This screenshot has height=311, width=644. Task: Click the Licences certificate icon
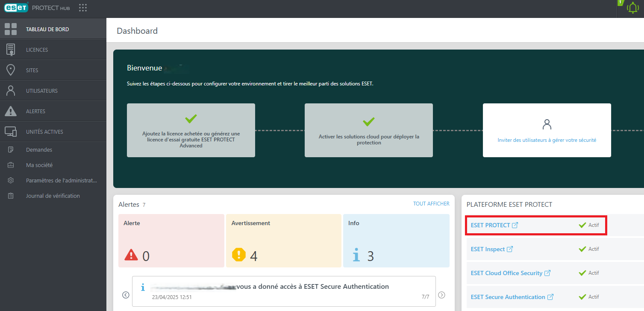pos(11,50)
